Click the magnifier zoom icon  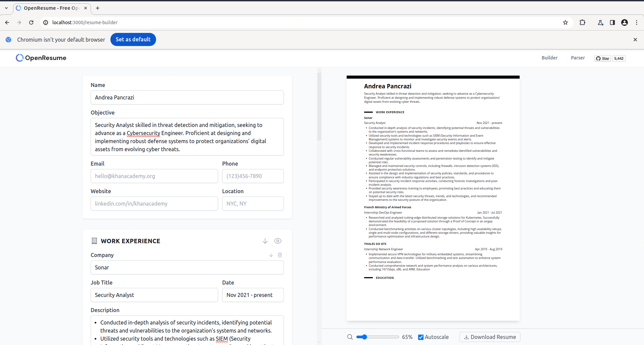click(350, 337)
